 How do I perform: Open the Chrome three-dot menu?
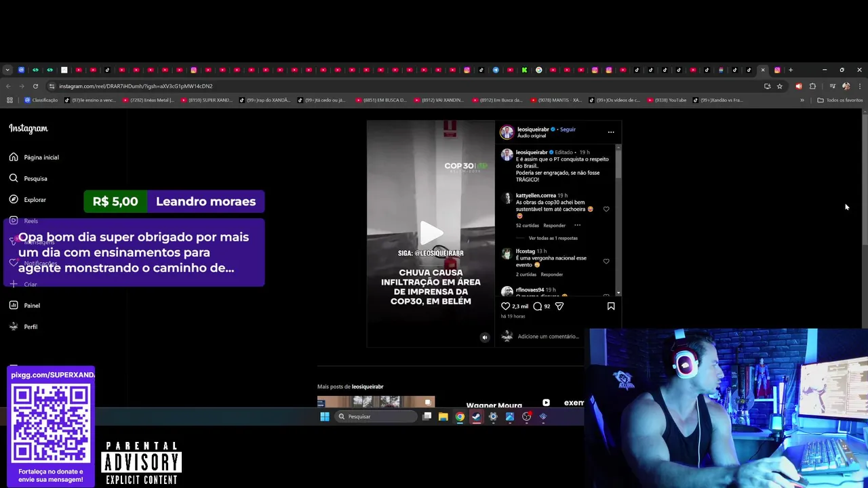pyautogui.click(x=859, y=86)
